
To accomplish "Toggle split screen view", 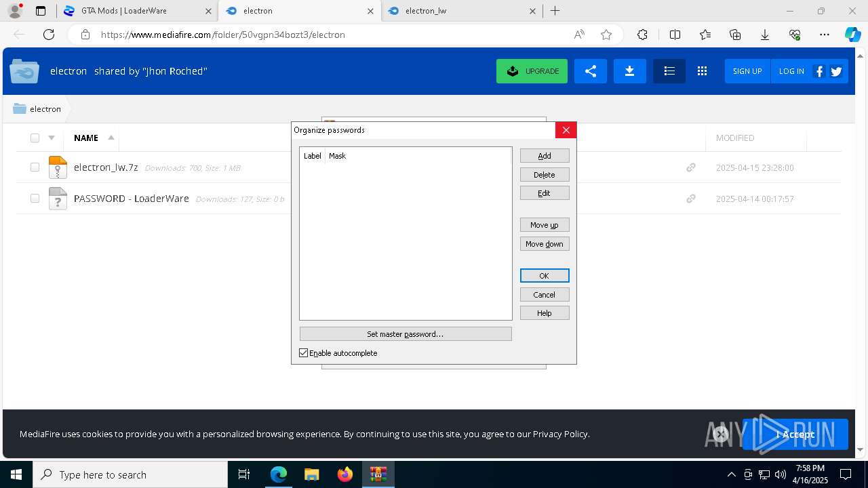I will coord(675,35).
